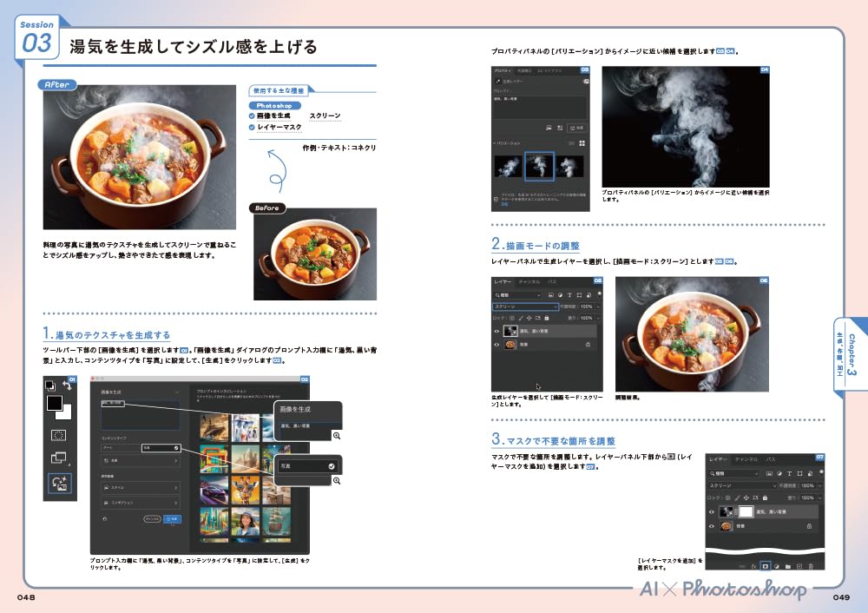
Task: Click lock position icon in Layers panel 05
Action: click(x=529, y=318)
